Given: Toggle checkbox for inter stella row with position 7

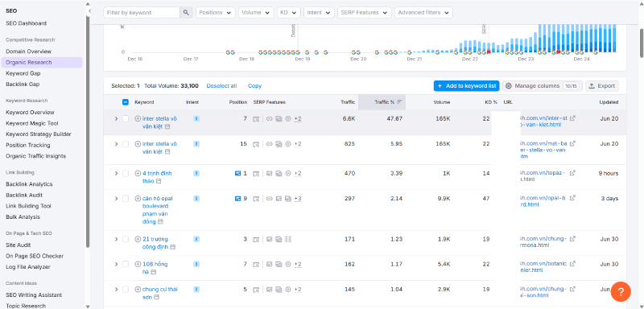Looking at the screenshot, I should (126, 119).
